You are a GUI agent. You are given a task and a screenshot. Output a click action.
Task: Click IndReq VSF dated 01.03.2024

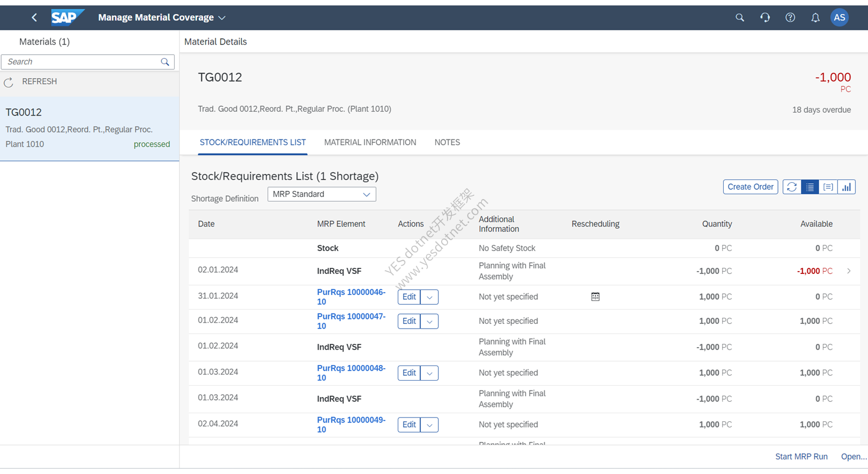pos(339,399)
